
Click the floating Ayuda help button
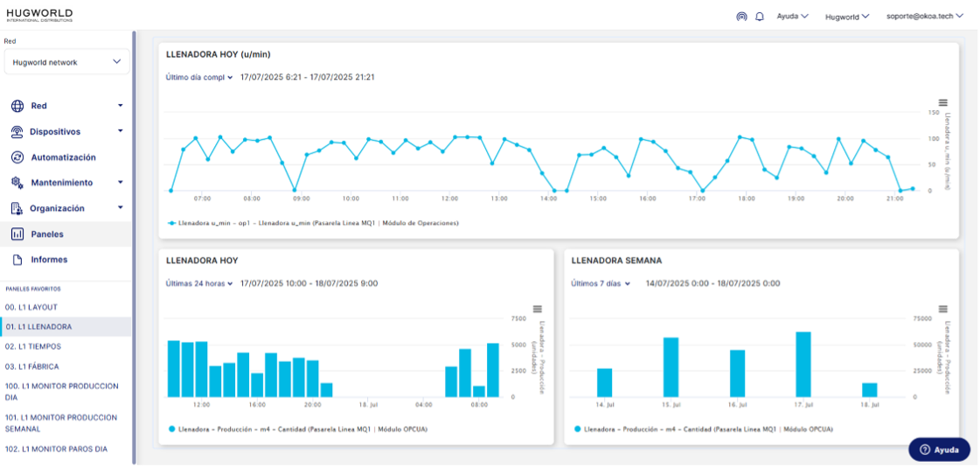tap(939, 450)
